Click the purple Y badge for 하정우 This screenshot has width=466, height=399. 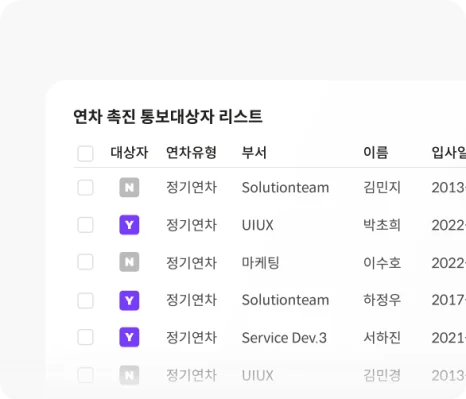(x=129, y=300)
